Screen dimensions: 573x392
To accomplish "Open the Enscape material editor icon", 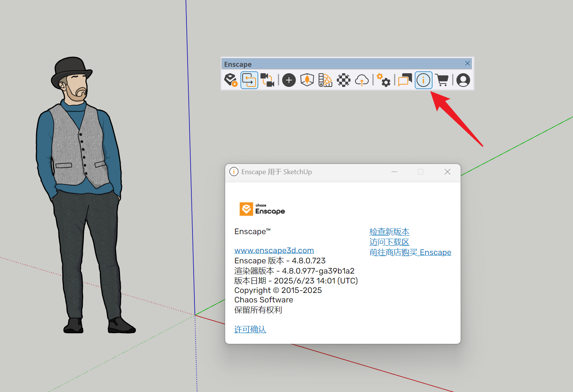I will pyautogui.click(x=325, y=80).
